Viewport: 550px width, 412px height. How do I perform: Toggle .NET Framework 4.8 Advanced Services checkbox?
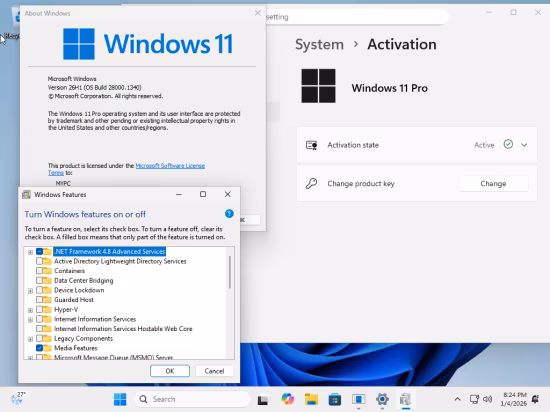tap(39, 251)
